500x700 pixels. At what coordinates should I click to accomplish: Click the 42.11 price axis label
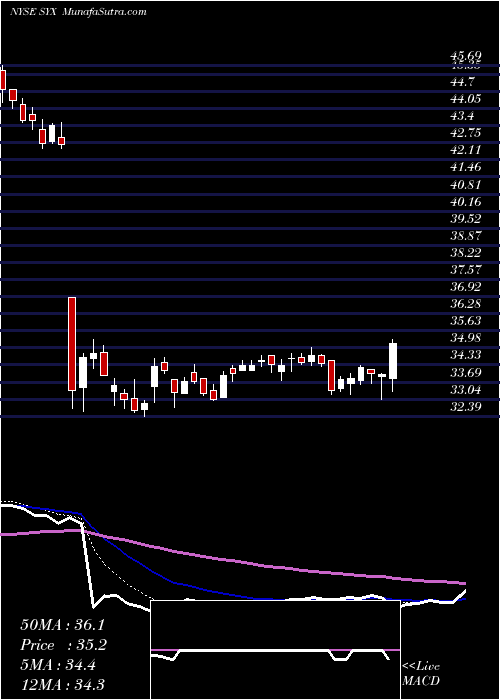[x=466, y=150]
